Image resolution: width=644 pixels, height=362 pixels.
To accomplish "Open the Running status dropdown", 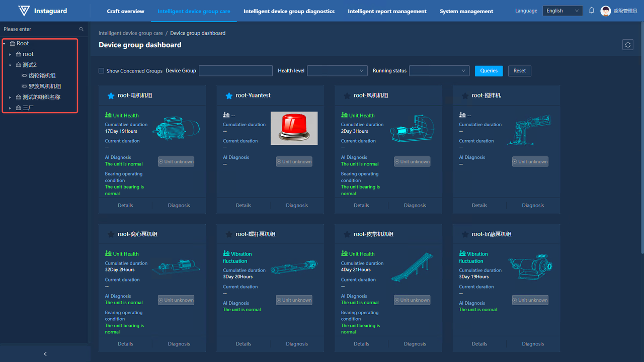I will point(439,71).
